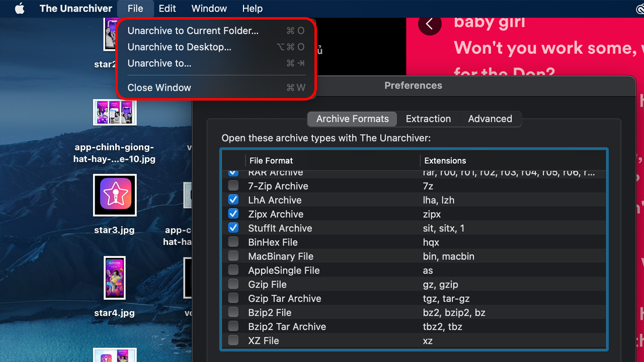Enable the AppleSingle File checkbox
Image resolution: width=644 pixels, height=362 pixels.
[233, 270]
